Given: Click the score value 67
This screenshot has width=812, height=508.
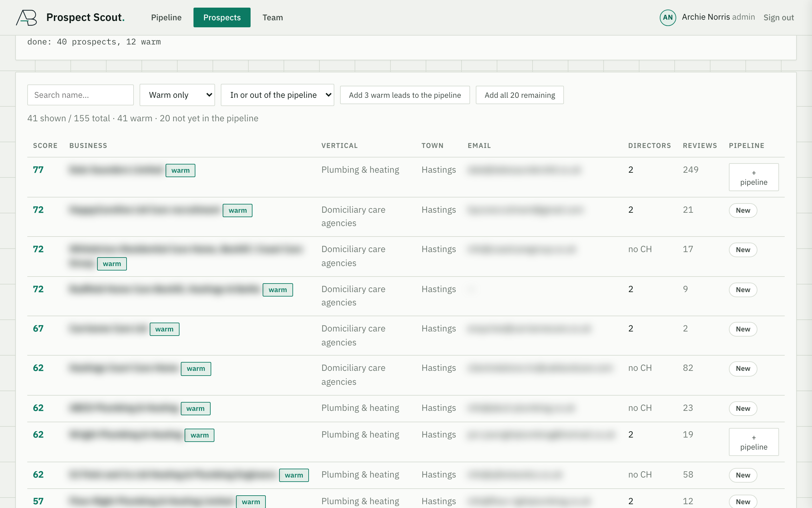Looking at the screenshot, I should click(38, 329).
